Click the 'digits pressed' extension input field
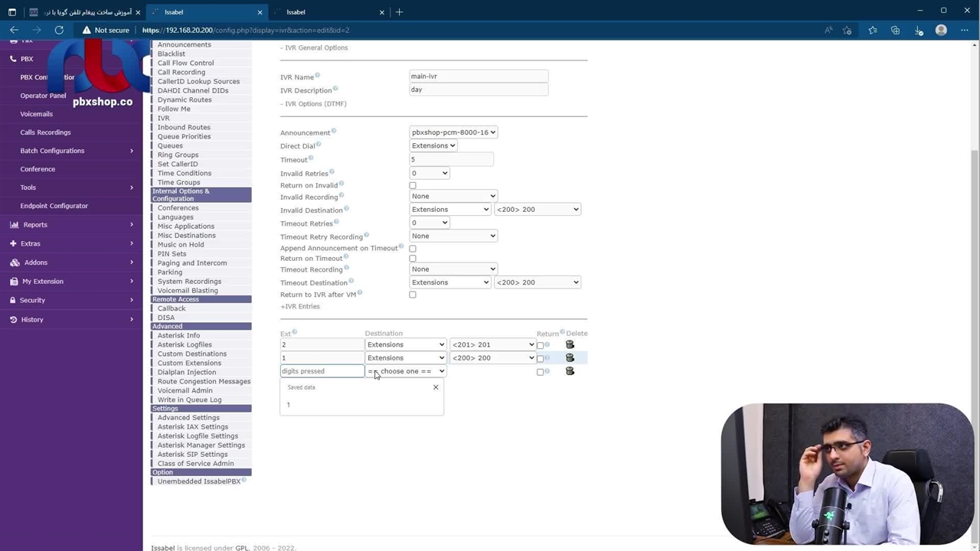The width and height of the screenshot is (980, 551). coord(322,371)
